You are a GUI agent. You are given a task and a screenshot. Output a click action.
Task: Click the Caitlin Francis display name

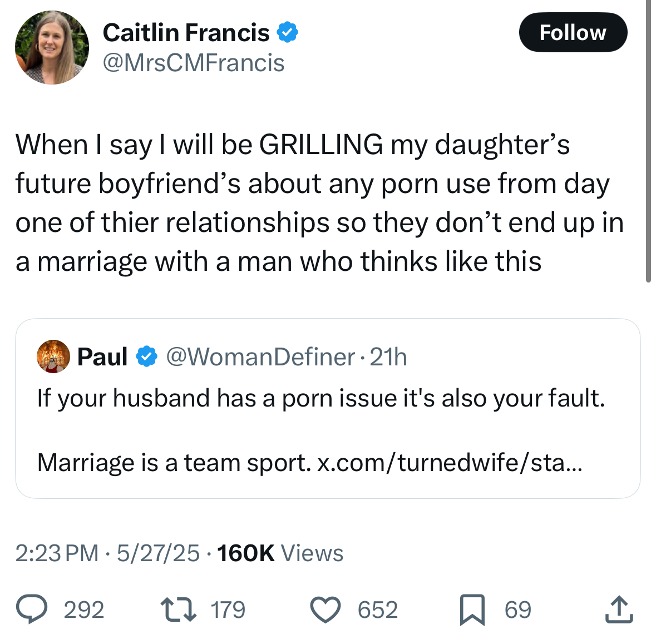(186, 33)
